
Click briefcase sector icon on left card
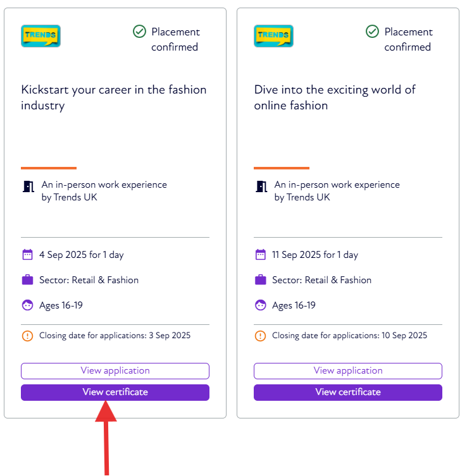(27, 280)
